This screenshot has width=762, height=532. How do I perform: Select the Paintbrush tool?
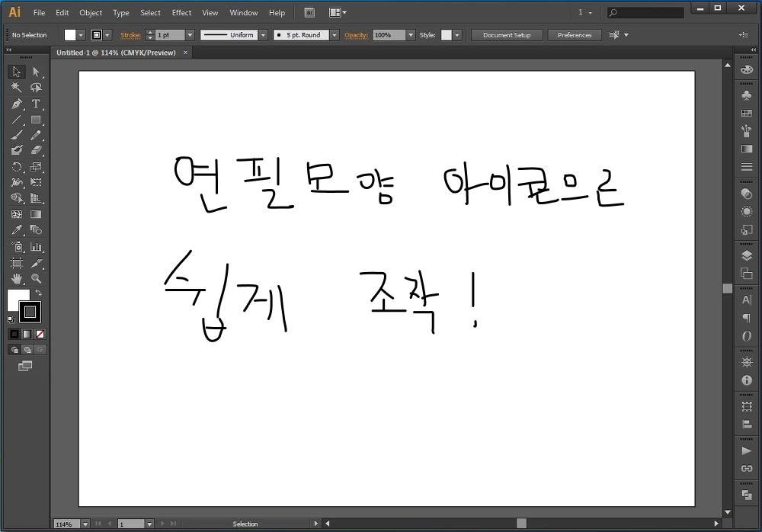(x=17, y=135)
